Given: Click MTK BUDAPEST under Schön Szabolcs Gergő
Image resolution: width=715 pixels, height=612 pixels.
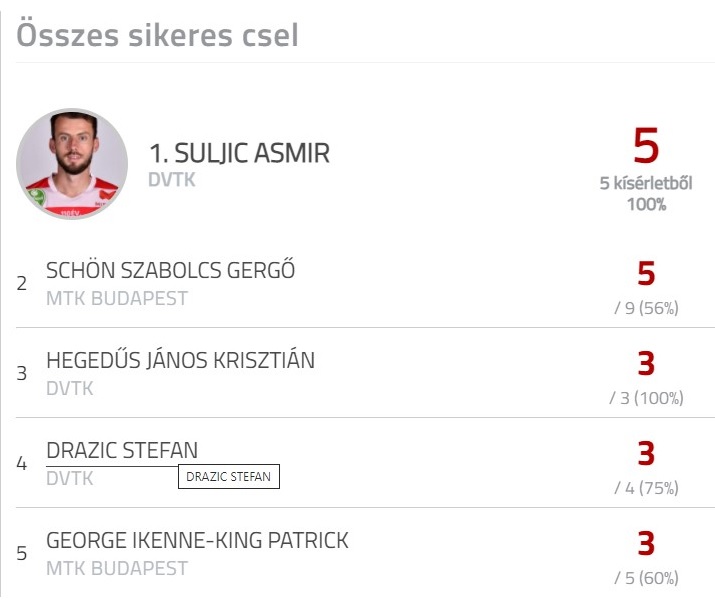Looking at the screenshot, I should click(x=117, y=299).
